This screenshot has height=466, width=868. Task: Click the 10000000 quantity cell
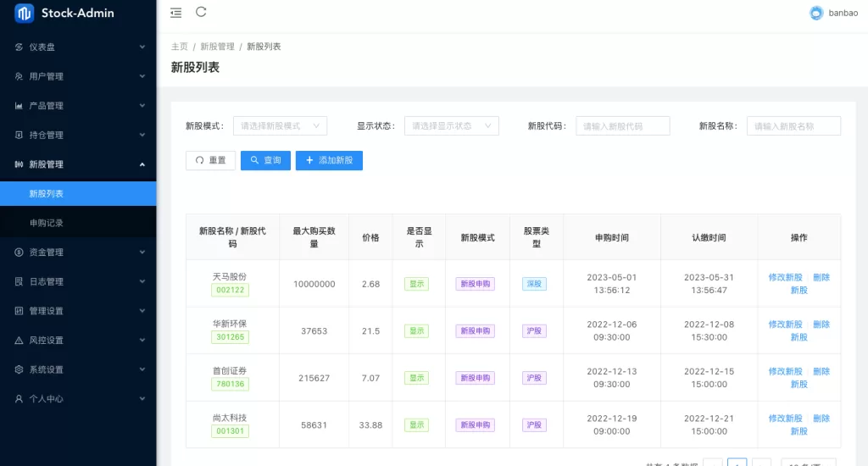click(x=314, y=284)
